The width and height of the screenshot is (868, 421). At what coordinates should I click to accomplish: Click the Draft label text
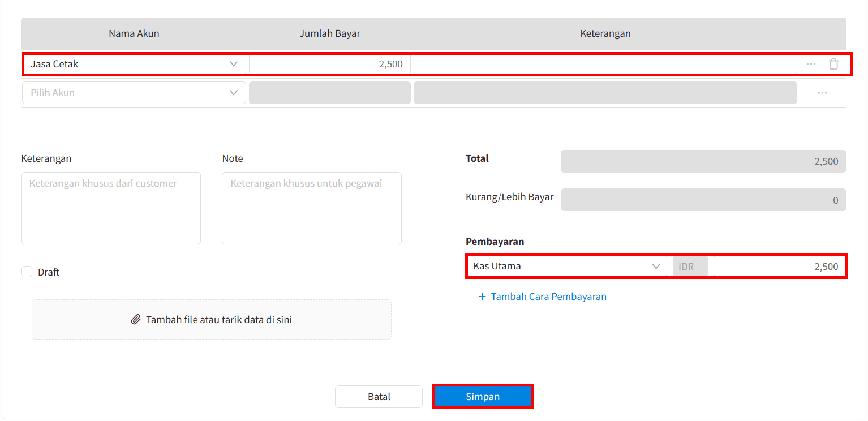(x=49, y=272)
